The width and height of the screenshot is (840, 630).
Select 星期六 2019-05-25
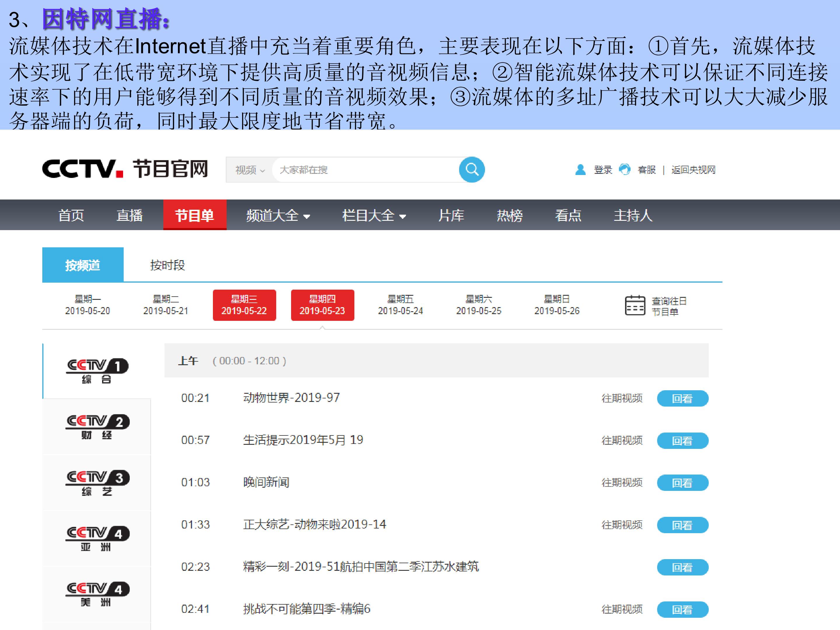(479, 305)
